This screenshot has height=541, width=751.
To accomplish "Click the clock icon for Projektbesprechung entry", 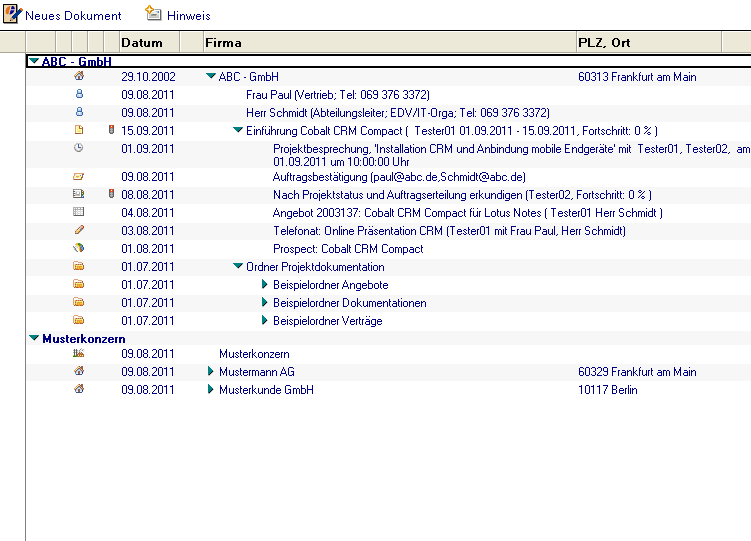I will coord(79,148).
